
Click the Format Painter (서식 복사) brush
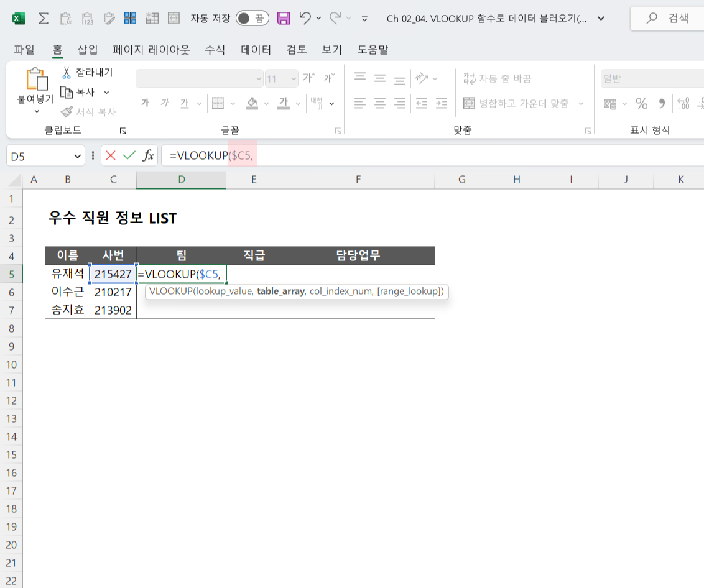coord(89,112)
